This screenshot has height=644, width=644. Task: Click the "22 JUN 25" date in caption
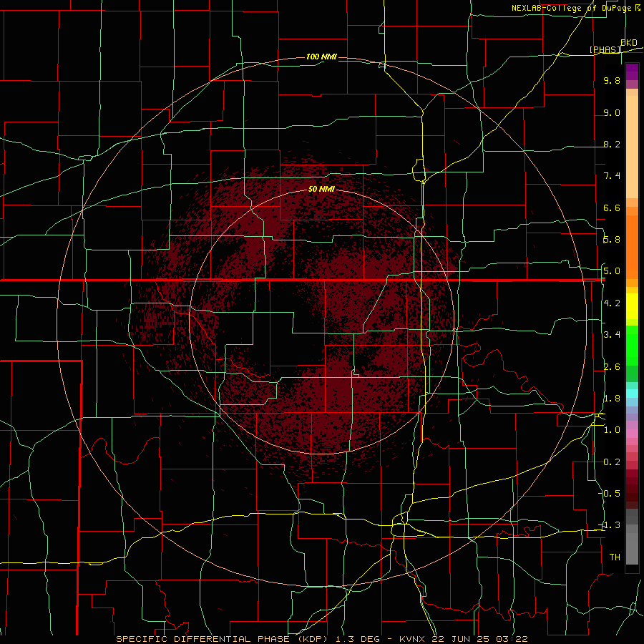tap(462, 639)
